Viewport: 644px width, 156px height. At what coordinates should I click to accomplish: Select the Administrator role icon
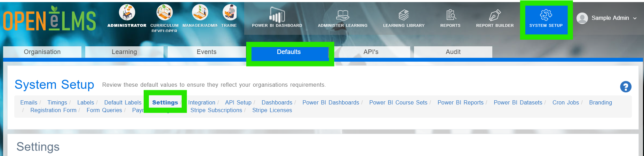click(127, 13)
